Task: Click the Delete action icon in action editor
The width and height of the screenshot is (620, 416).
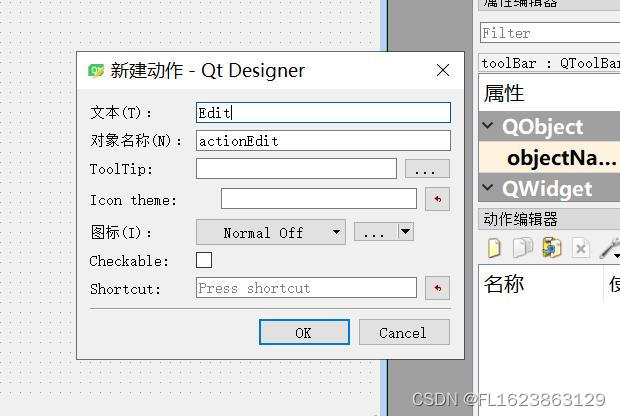Action: (x=580, y=249)
